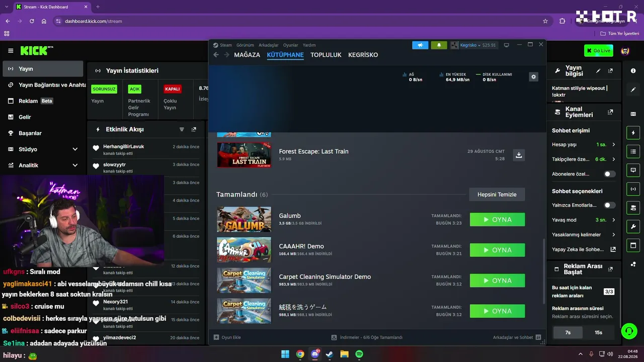
Task: Pop out the Etkinlik Akışı panel
Action: click(x=194, y=129)
